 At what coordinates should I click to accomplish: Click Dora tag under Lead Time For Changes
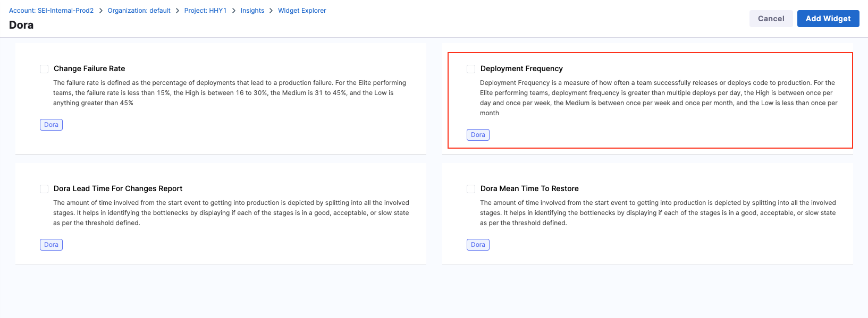51,245
